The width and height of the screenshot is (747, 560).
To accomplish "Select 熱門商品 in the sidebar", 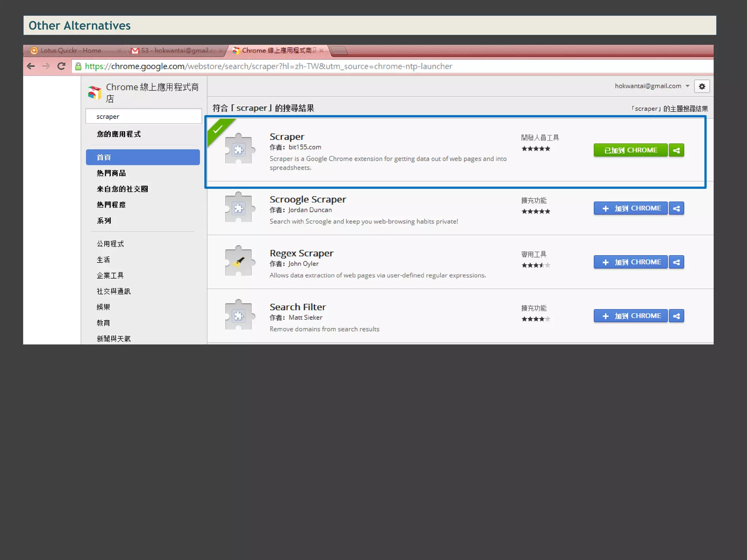I will (111, 173).
